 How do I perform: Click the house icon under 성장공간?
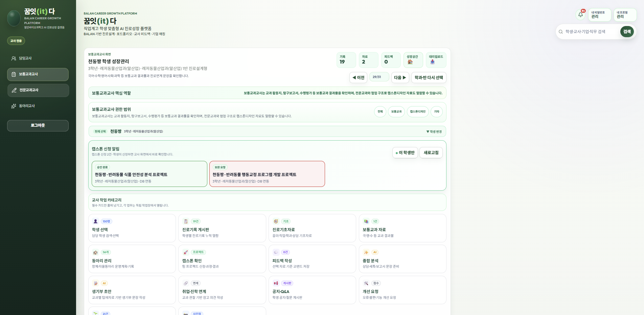pyautogui.click(x=410, y=62)
